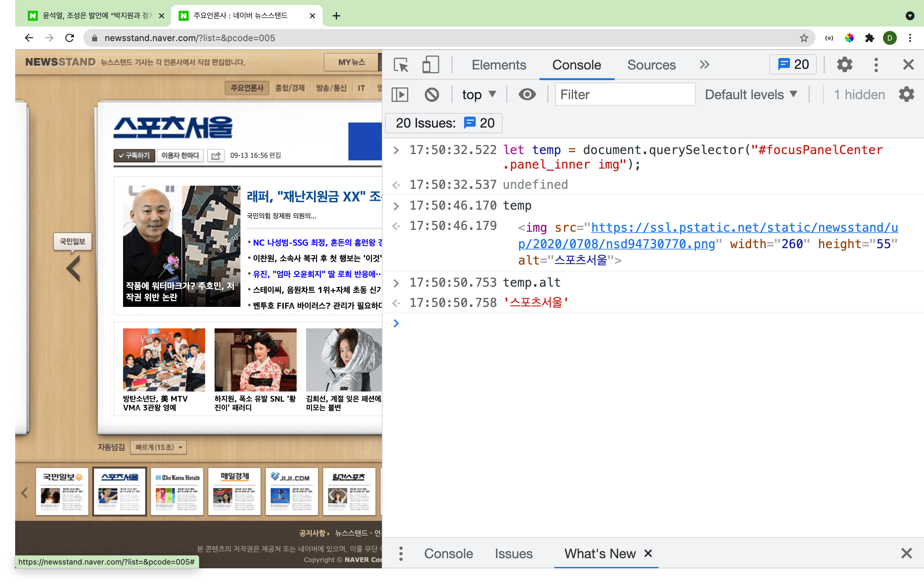924x586 pixels.
Task: Focus the console Filter input
Action: [625, 94]
